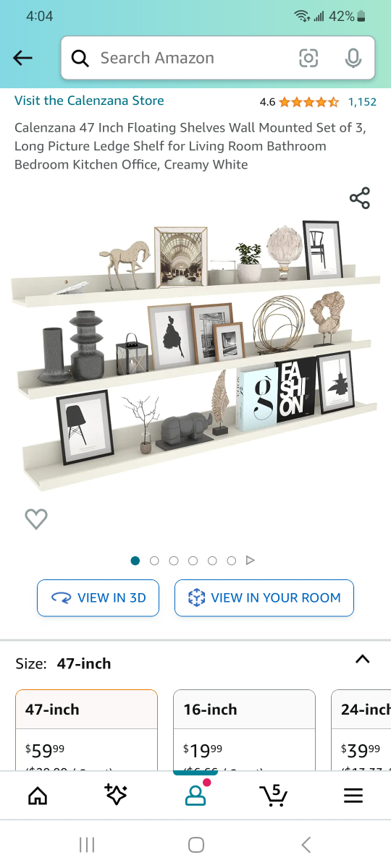
Task: Share this product via share icon
Action: (x=360, y=198)
